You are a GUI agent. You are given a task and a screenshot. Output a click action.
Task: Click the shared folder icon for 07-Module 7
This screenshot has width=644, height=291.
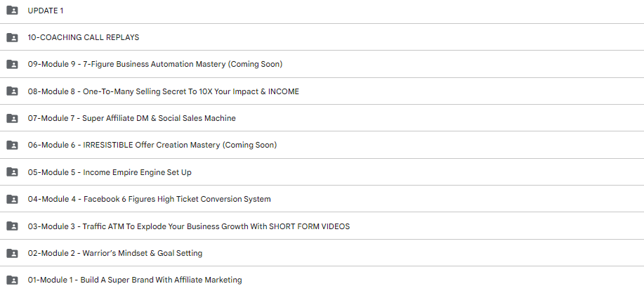pos(13,118)
